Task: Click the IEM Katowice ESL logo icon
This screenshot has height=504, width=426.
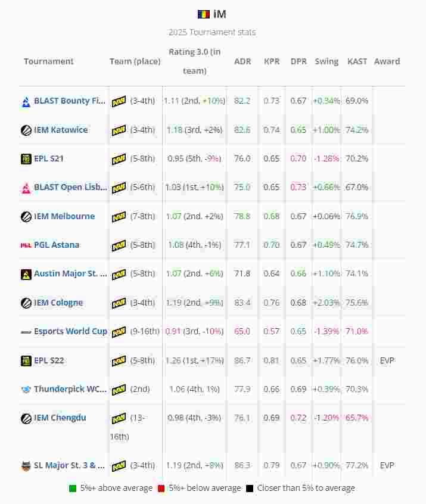Action: 26,130
